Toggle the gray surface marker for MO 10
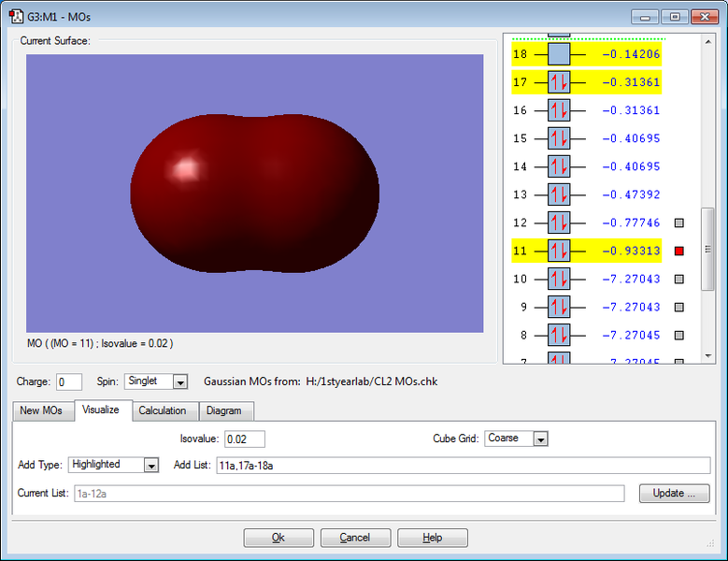The width and height of the screenshot is (728, 561). [x=679, y=279]
